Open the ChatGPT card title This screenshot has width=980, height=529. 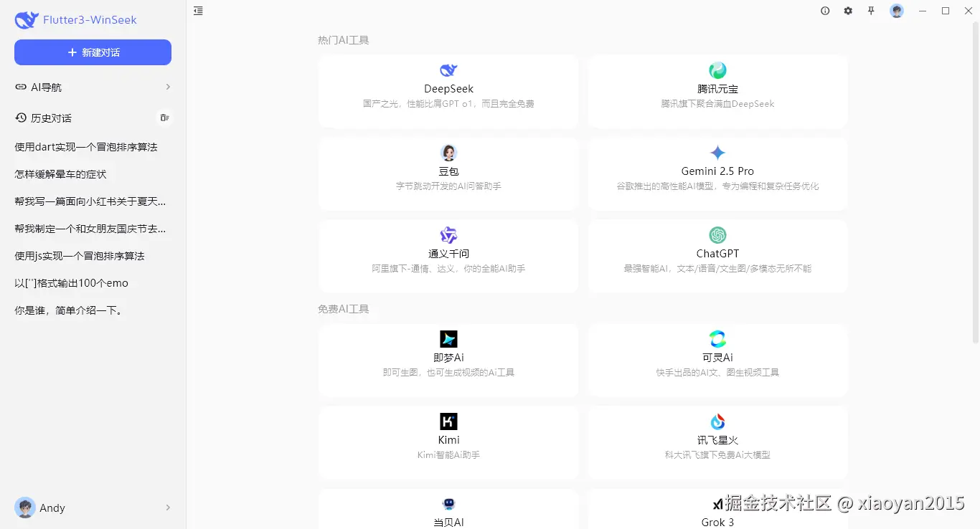pyautogui.click(x=717, y=254)
